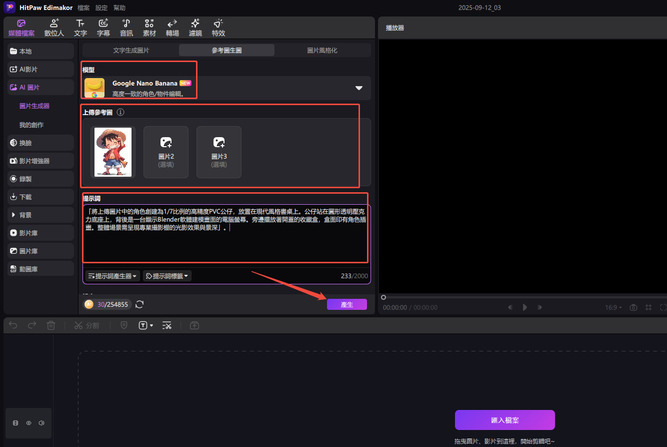
Task: Open the 提示詞標籤 dropdown
Action: point(167,275)
